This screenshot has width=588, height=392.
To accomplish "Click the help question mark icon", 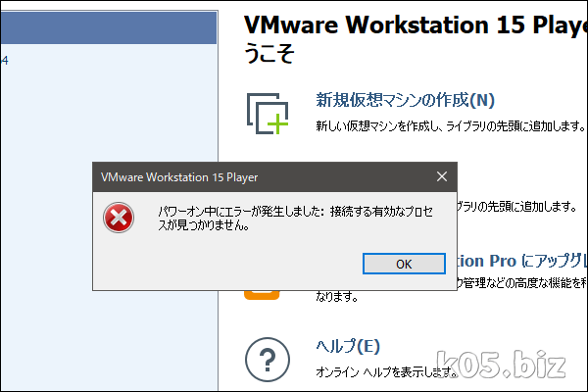I will (268, 360).
